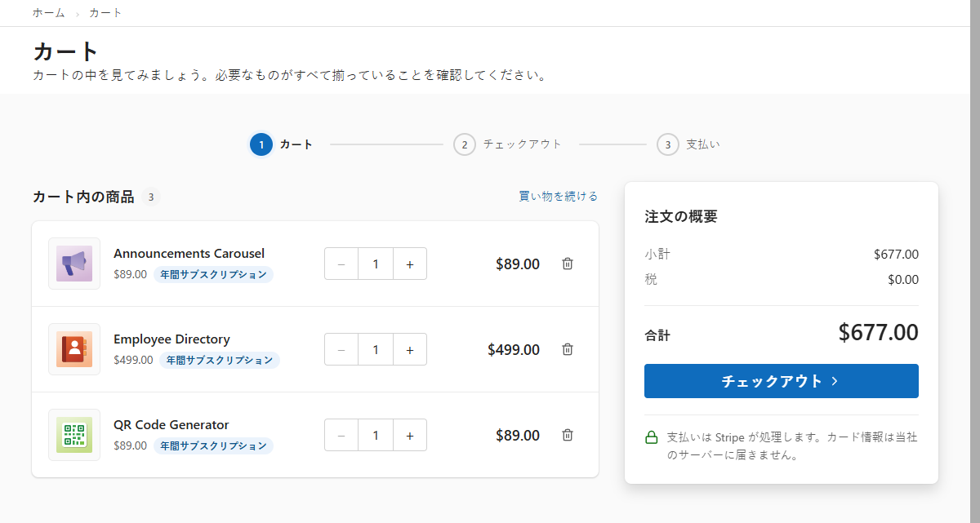Click 年間サブスクリプション badge under QR Code Generator
The height and width of the screenshot is (523, 980).
pos(213,445)
